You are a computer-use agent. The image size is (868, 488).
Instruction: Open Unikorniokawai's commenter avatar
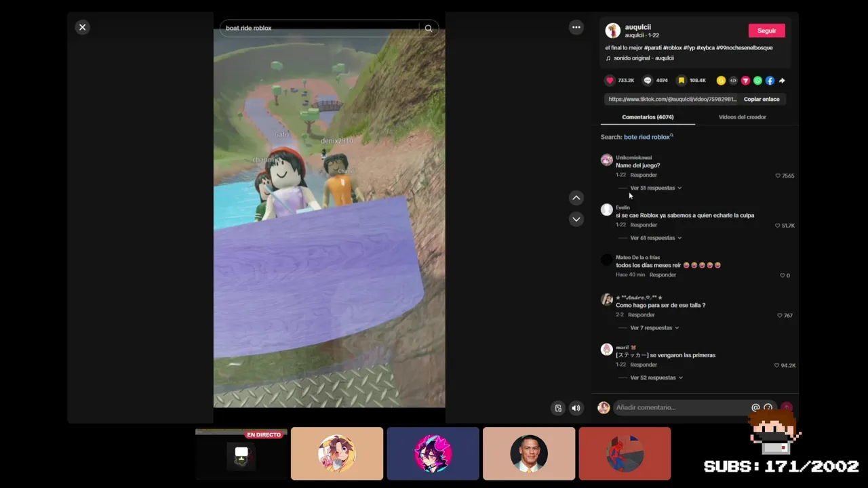[x=606, y=160]
